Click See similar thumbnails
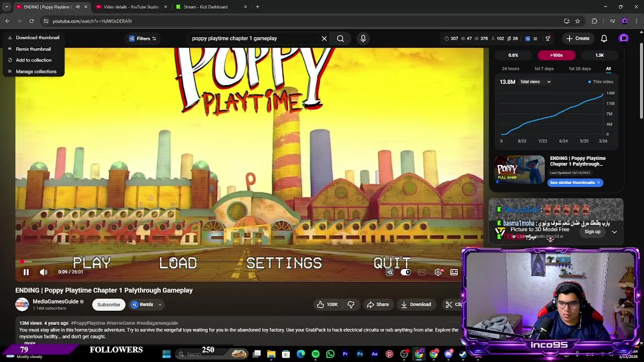The width and height of the screenshot is (644, 362). [575, 183]
